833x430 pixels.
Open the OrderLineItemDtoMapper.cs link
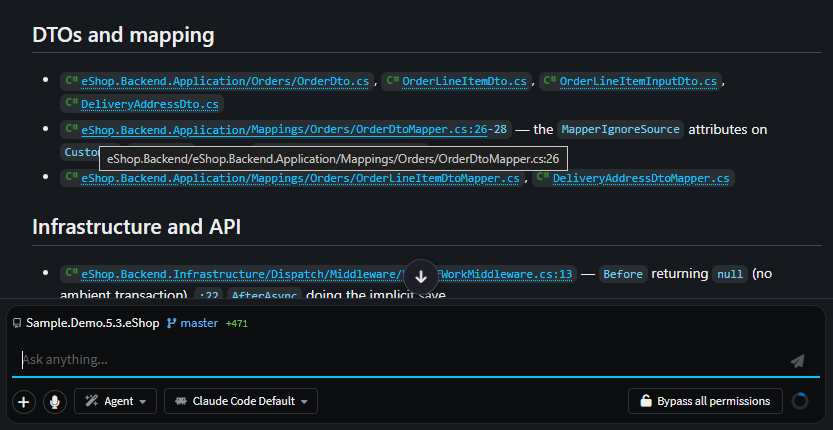(x=300, y=178)
